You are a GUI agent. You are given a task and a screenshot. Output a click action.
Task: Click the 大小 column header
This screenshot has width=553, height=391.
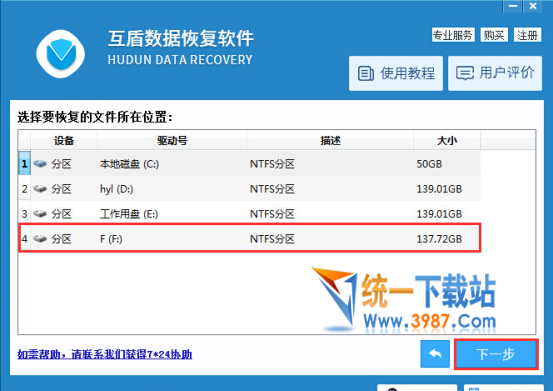(x=447, y=141)
